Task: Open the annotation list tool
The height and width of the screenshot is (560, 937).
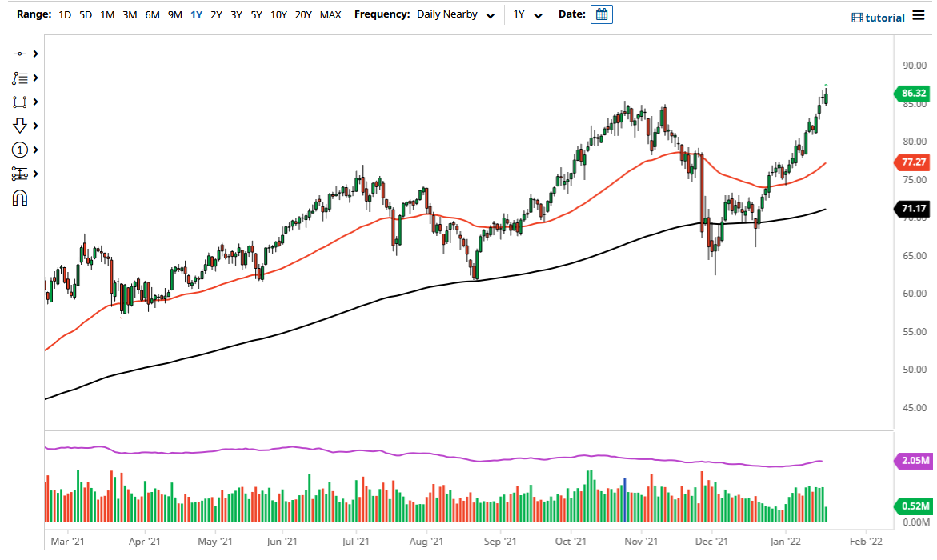Action: pyautogui.click(x=22, y=78)
